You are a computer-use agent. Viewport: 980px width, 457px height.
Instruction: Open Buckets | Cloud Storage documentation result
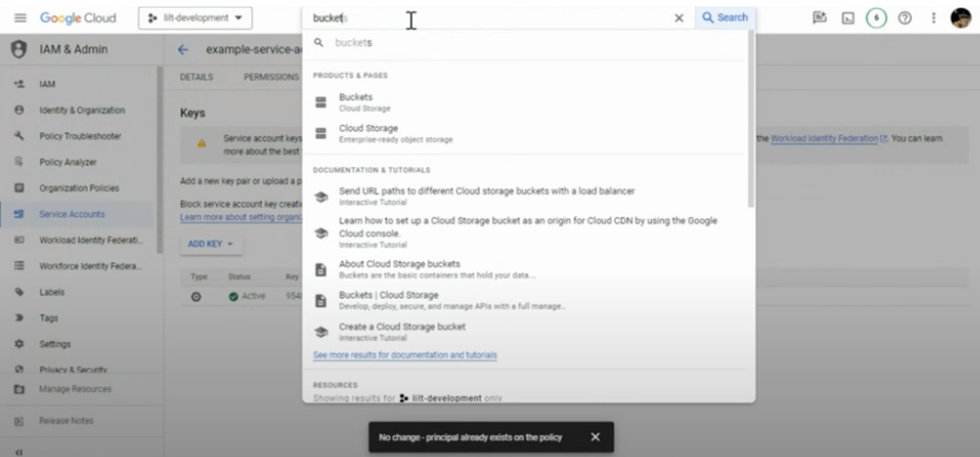pos(525,300)
